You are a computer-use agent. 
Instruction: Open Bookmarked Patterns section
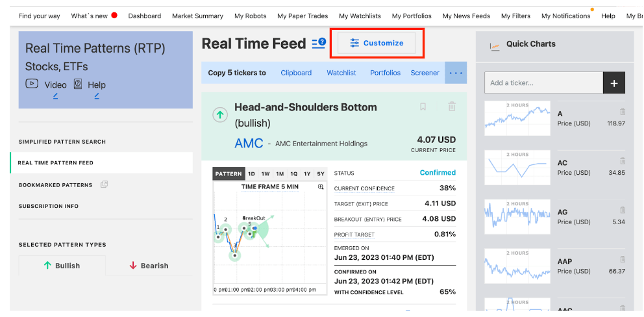tap(55, 185)
